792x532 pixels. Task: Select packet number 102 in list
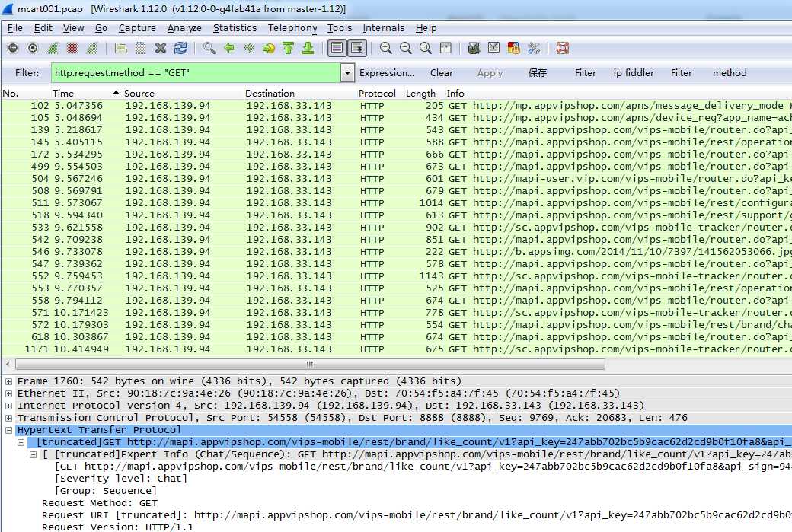click(x=397, y=106)
